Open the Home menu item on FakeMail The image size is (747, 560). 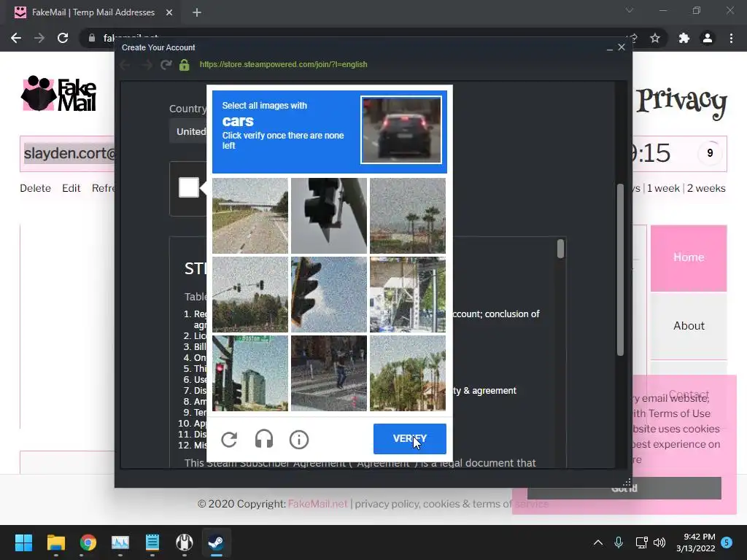click(689, 257)
